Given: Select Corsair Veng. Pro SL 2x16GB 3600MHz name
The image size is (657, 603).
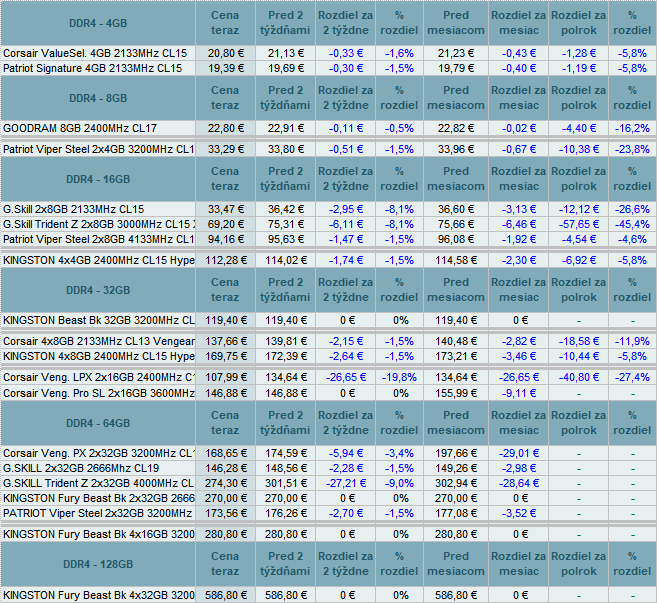Looking at the screenshot, I should tap(98, 393).
